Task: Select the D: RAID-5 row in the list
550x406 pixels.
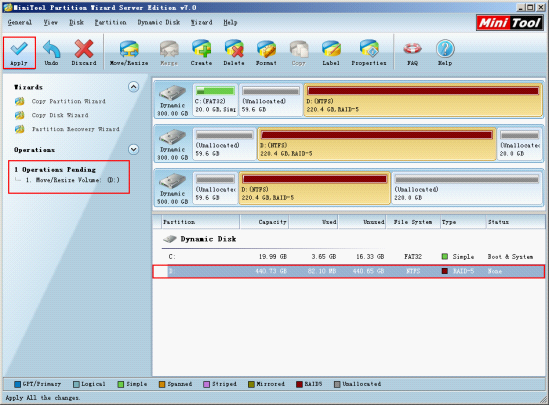Action: pos(349,271)
